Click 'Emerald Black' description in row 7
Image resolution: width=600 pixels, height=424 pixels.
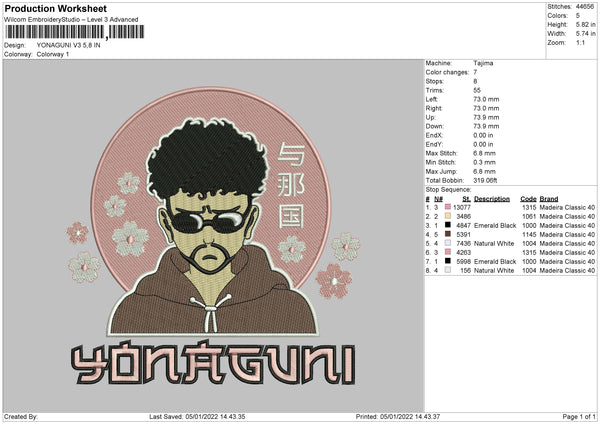[x=495, y=261]
